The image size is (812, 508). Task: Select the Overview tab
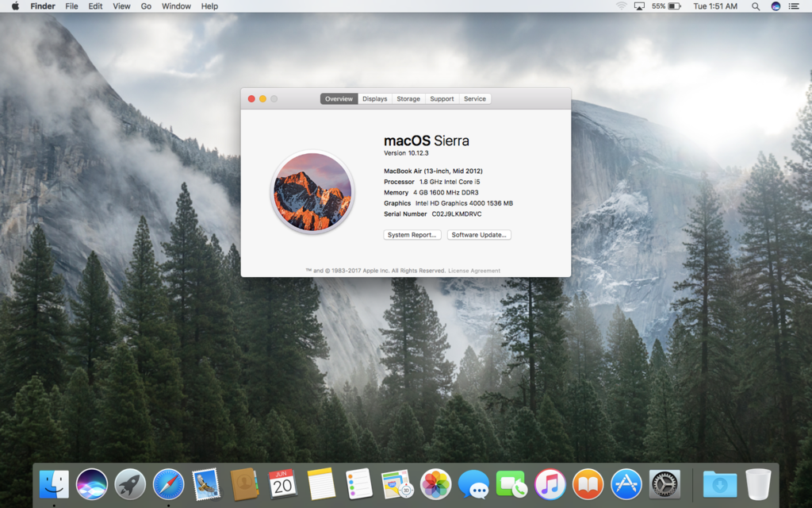339,98
